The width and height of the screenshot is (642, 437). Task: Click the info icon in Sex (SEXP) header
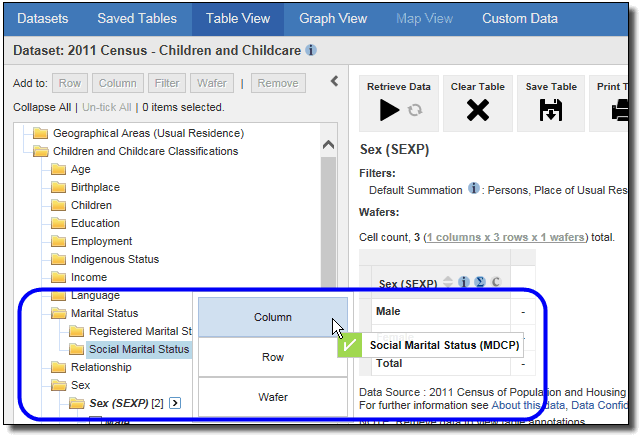(x=464, y=283)
